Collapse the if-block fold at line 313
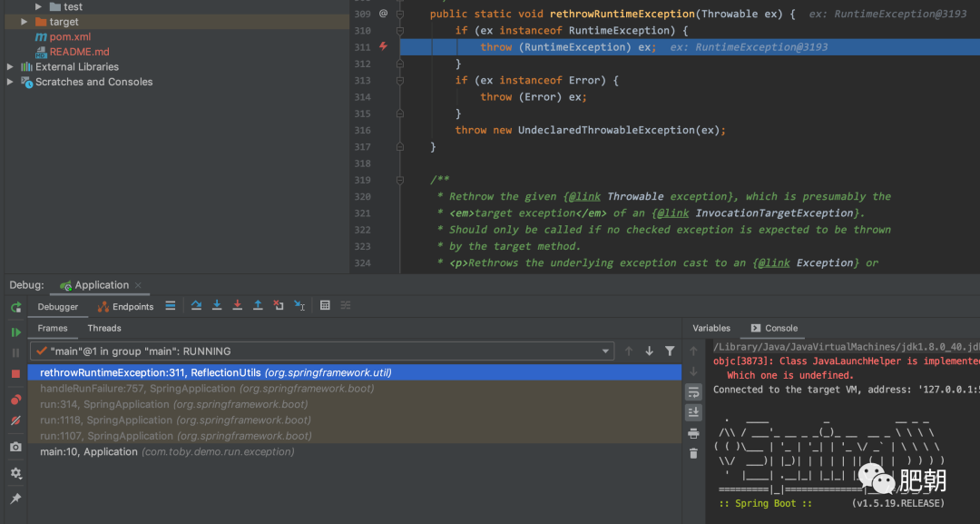Viewport: 980px width, 524px height. [400, 81]
